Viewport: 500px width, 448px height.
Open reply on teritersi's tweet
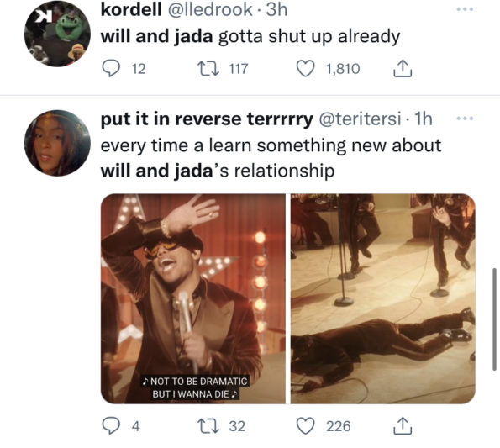click(111, 426)
